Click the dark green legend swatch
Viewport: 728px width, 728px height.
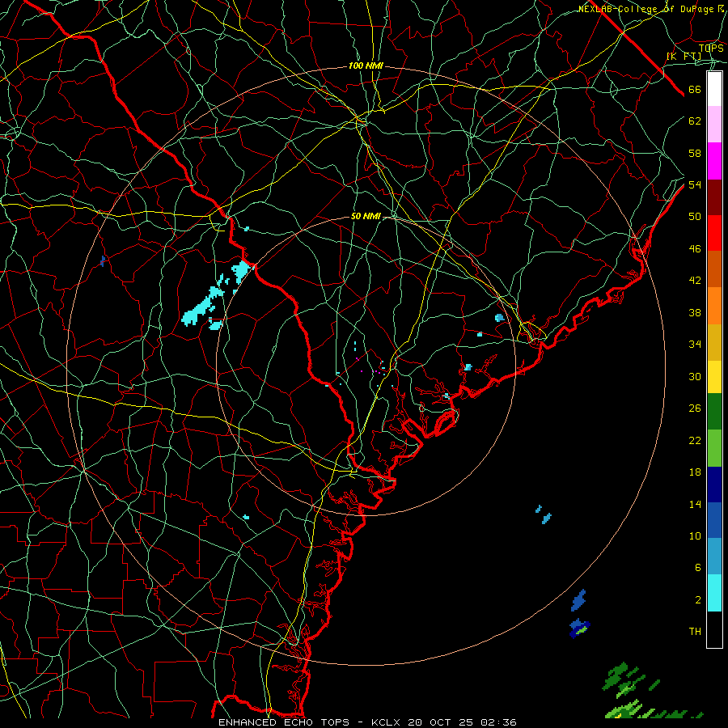714,412
